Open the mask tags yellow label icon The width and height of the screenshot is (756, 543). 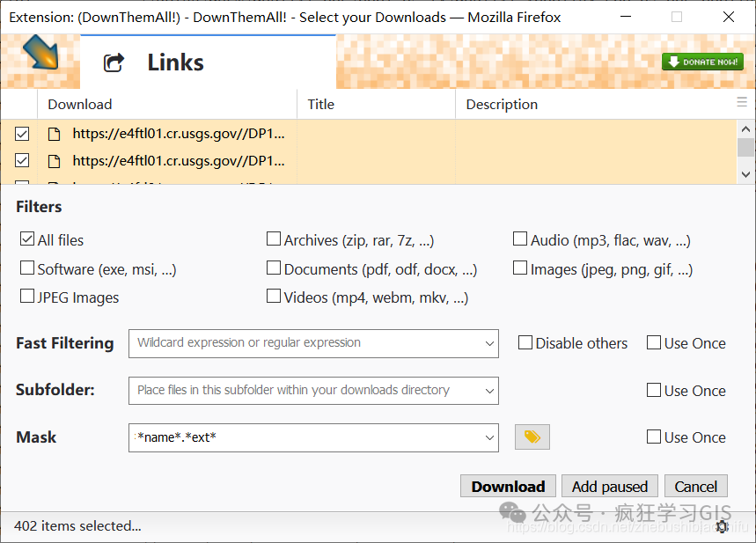(x=532, y=437)
